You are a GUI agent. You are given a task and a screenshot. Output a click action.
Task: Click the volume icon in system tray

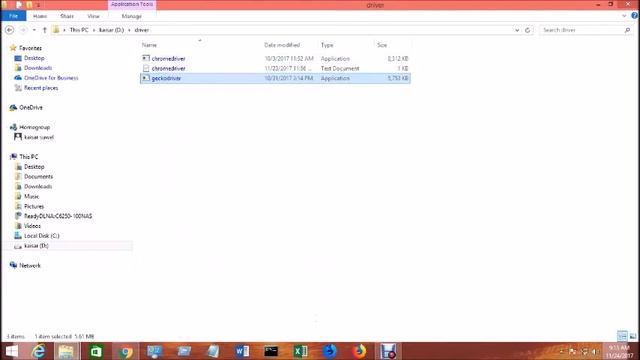(595, 351)
